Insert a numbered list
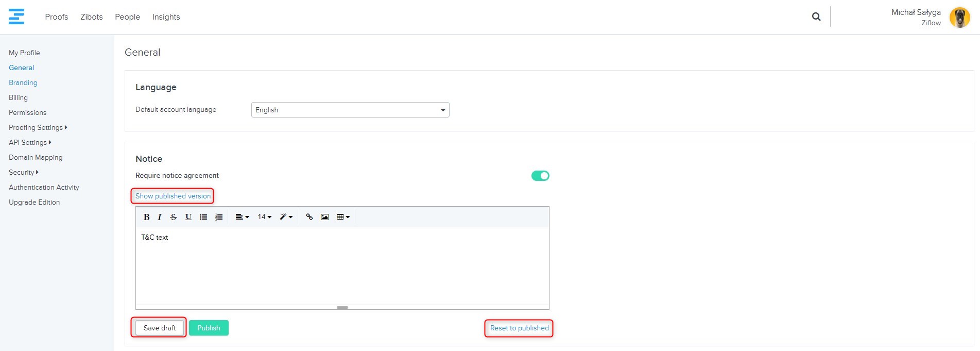Viewport: 980px width, 351px height. [219, 217]
